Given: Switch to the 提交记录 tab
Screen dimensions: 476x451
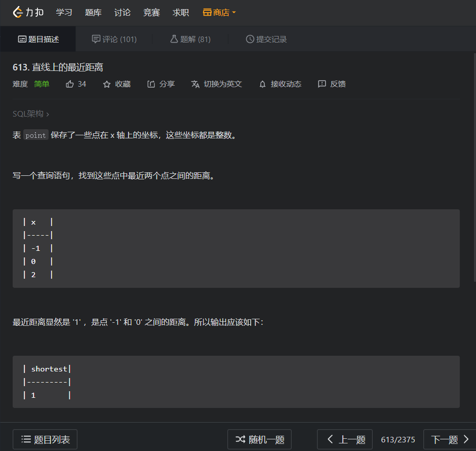Looking at the screenshot, I should 266,39.
